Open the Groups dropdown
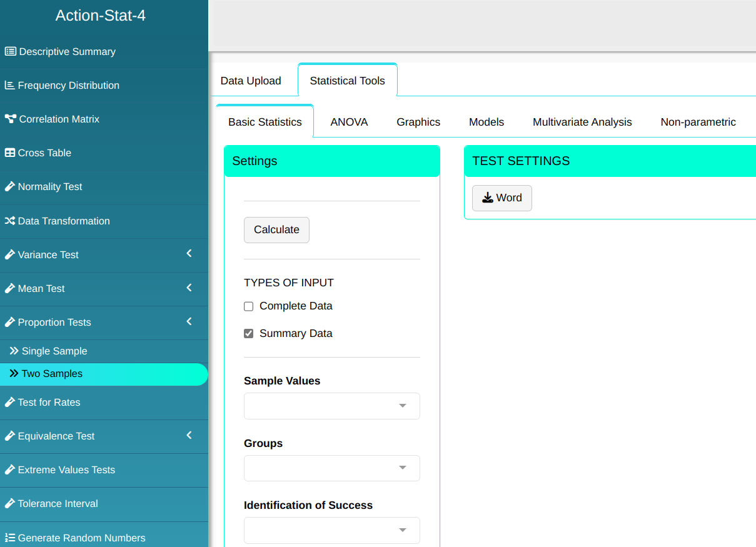This screenshot has width=756, height=547. point(331,468)
